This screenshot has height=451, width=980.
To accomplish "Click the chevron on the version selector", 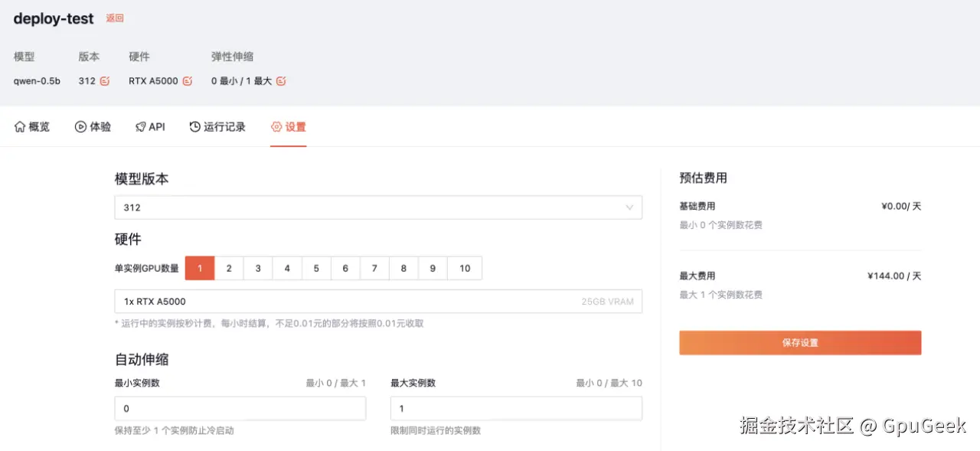I will pyautogui.click(x=629, y=207).
